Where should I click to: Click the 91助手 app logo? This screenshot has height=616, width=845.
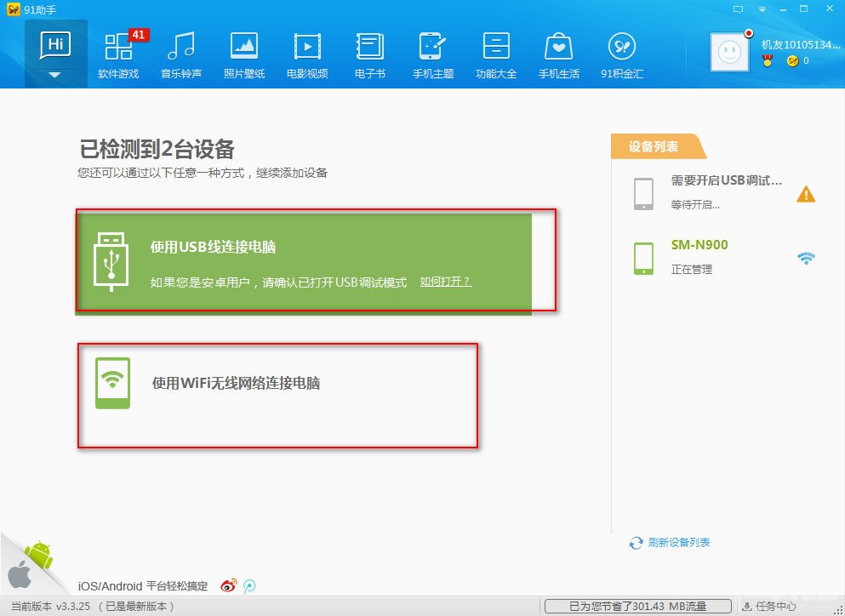click(14, 9)
